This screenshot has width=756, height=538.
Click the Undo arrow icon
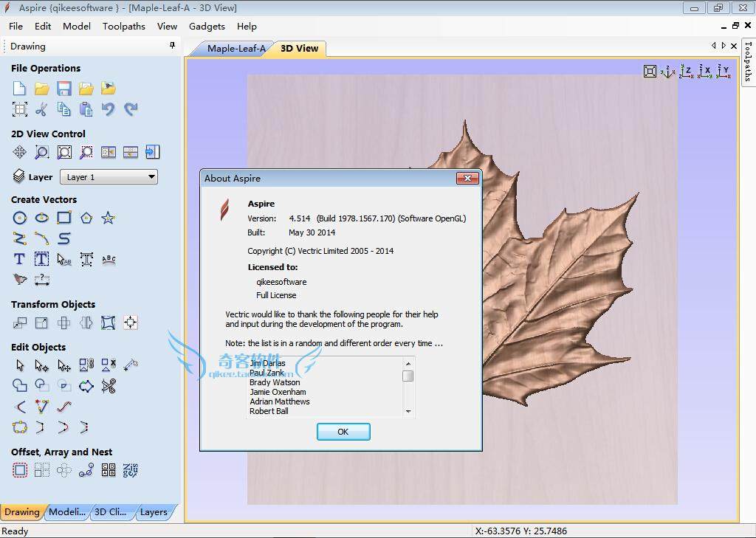coord(108,109)
